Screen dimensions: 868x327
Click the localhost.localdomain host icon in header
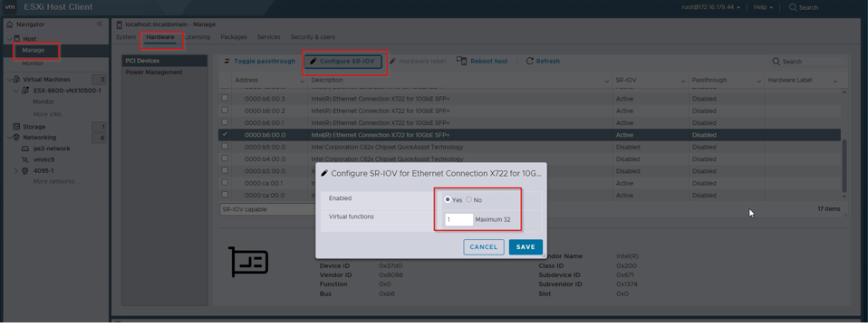click(120, 24)
